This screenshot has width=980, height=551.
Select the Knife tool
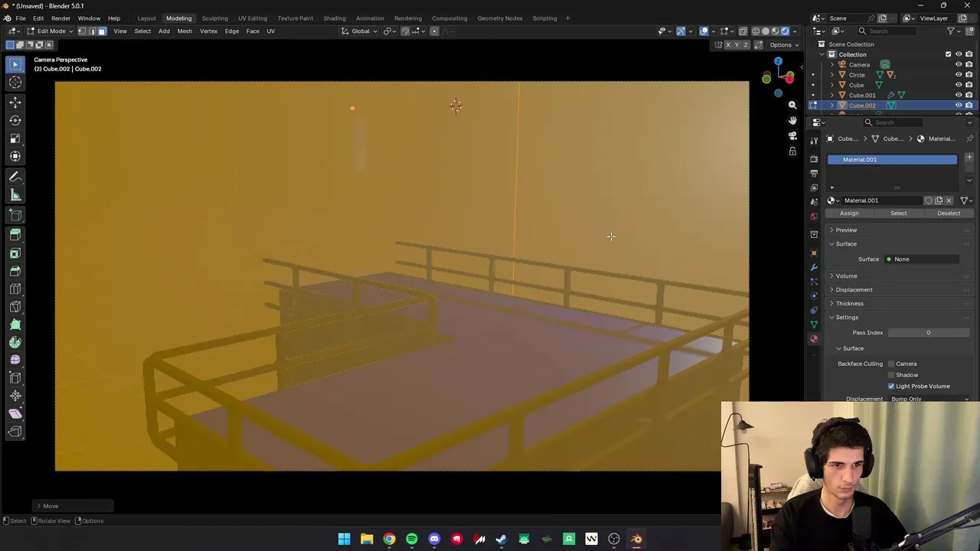click(15, 307)
